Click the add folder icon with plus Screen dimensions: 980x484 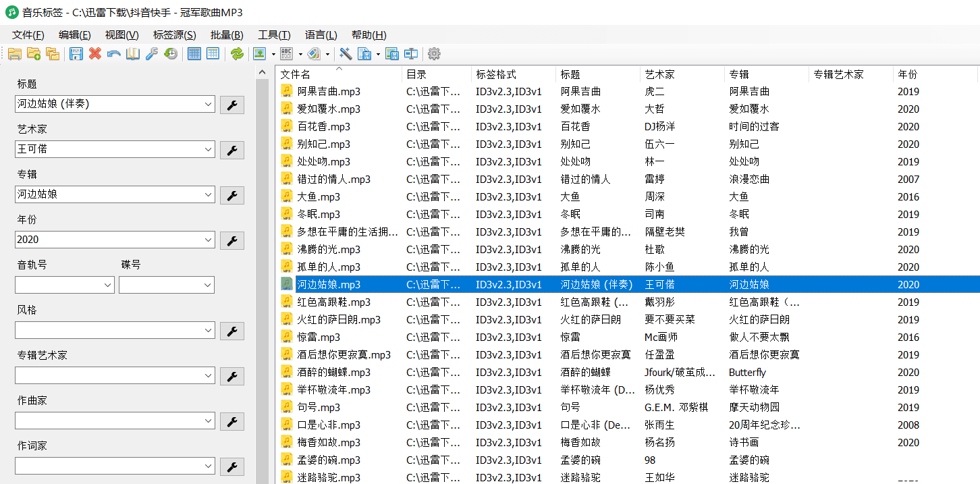pyautogui.click(x=34, y=54)
